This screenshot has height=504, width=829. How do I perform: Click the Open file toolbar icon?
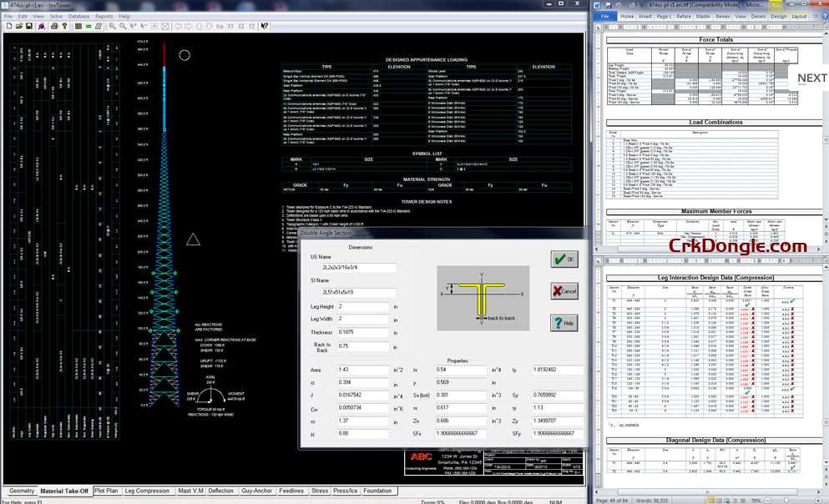tap(19, 27)
